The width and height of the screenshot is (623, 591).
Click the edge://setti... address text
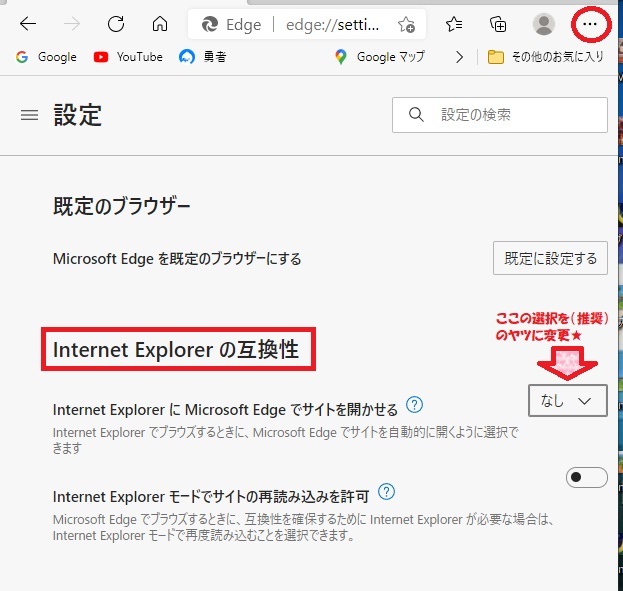pos(332,25)
